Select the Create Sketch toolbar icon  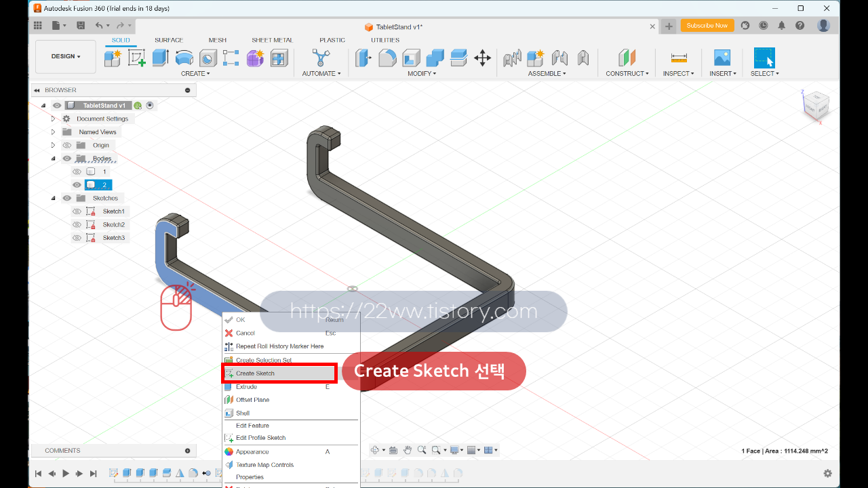(136, 58)
